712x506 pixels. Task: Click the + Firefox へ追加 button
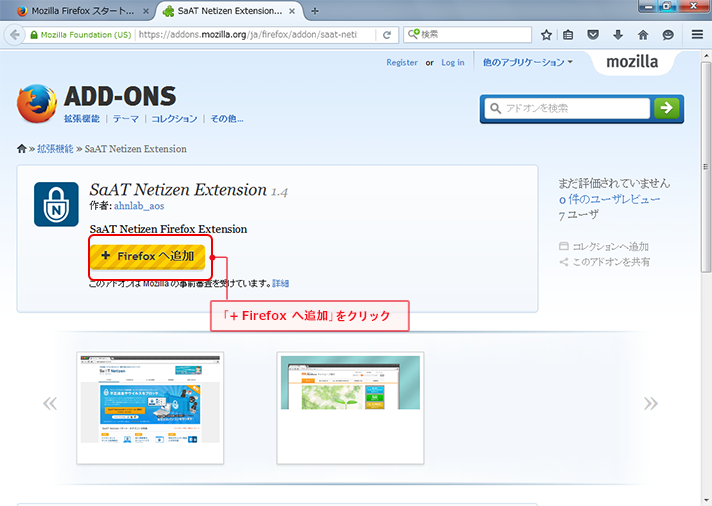pos(148,256)
